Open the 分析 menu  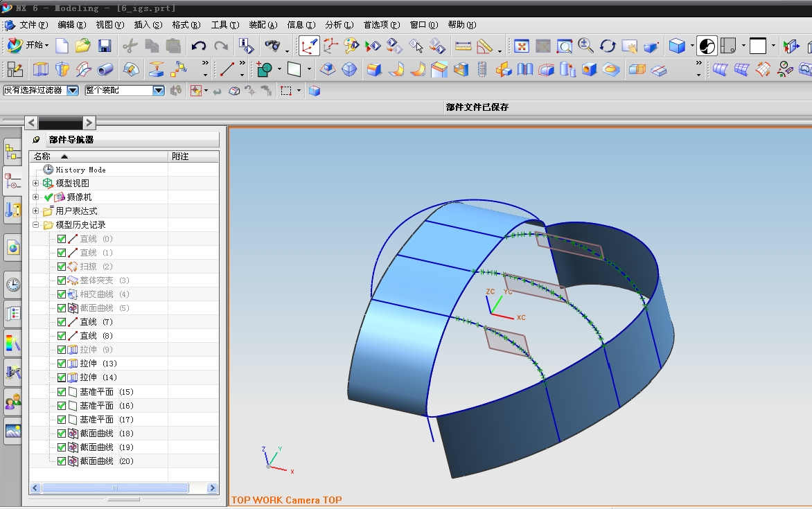pos(339,25)
